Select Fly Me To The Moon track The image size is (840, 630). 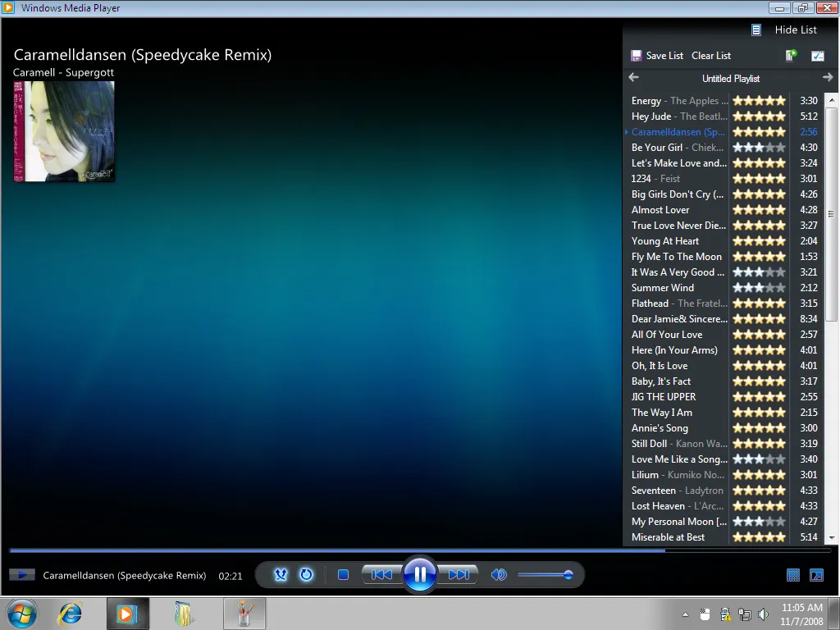(x=676, y=257)
